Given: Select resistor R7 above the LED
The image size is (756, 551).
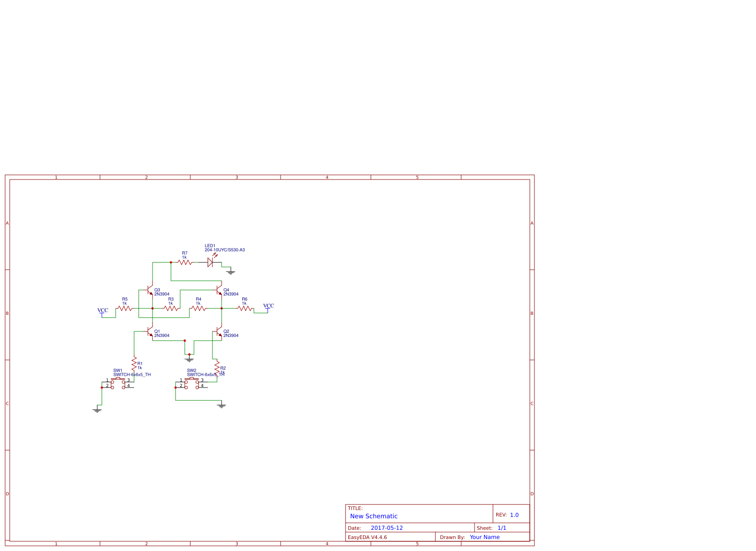Looking at the screenshot, I should (x=184, y=262).
